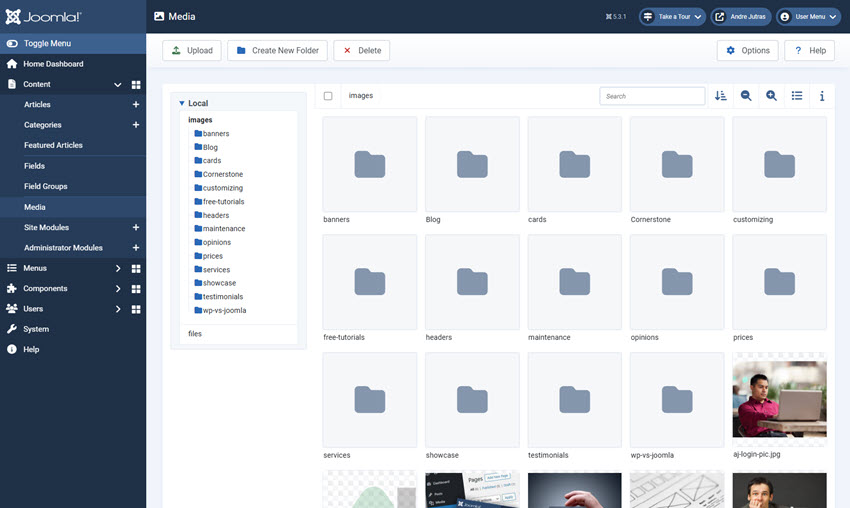Click the sort order icon in media toolbar
This screenshot has height=508, width=850.
point(721,96)
